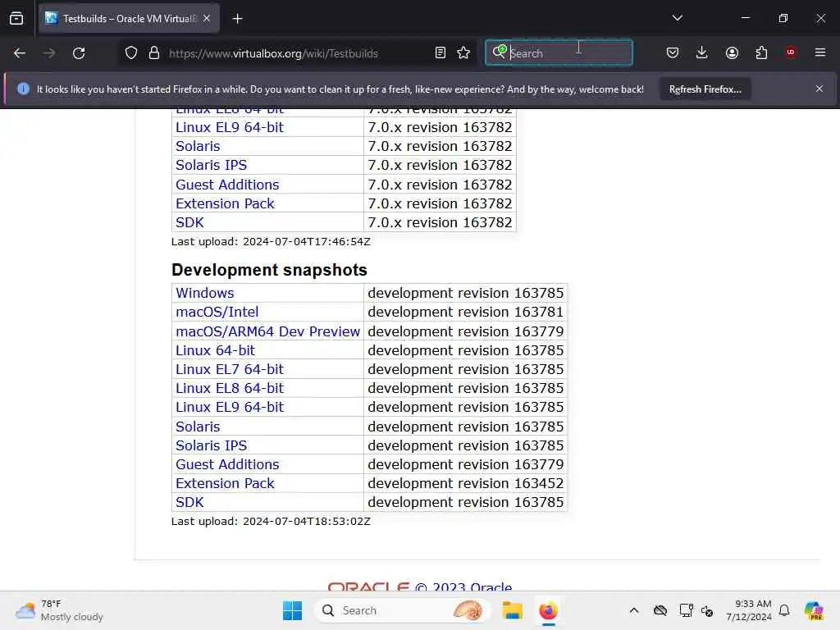Image resolution: width=840 pixels, height=630 pixels.
Task: Open the Extensions puzzle icon
Action: point(761,52)
